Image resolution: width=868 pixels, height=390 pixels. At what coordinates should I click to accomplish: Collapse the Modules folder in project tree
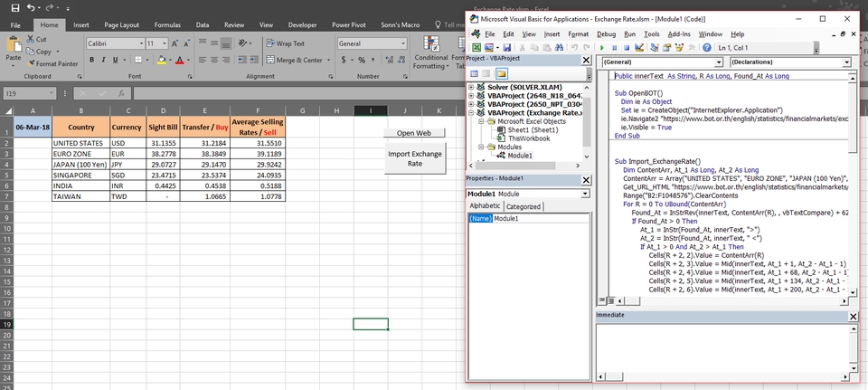pyautogui.click(x=481, y=147)
